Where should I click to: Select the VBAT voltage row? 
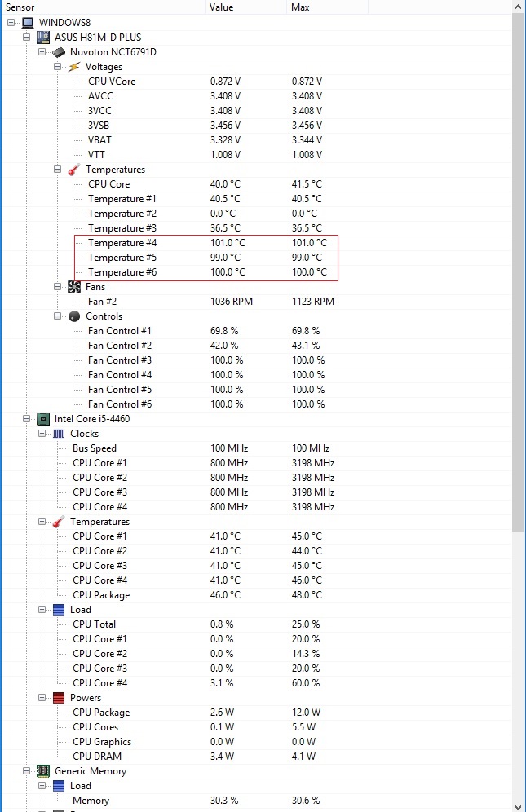256,140
